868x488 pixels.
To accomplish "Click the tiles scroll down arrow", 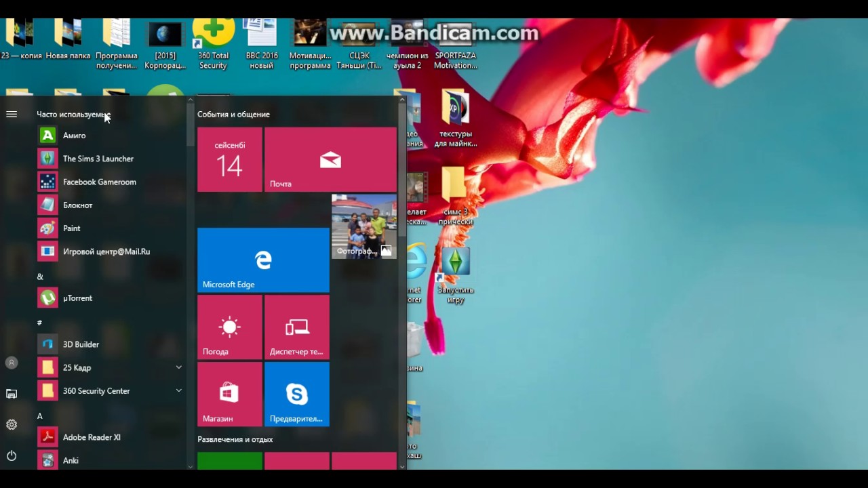I will click(x=402, y=466).
